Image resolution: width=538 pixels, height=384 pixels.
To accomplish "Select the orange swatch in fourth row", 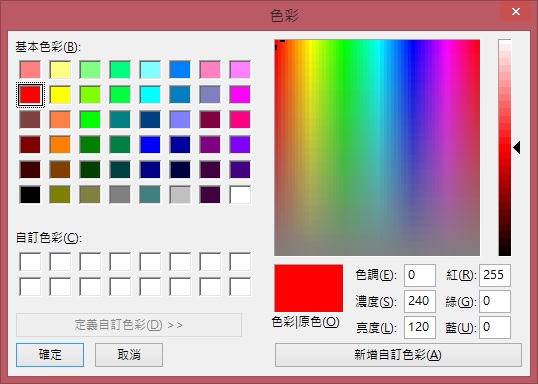I will click(60, 144).
